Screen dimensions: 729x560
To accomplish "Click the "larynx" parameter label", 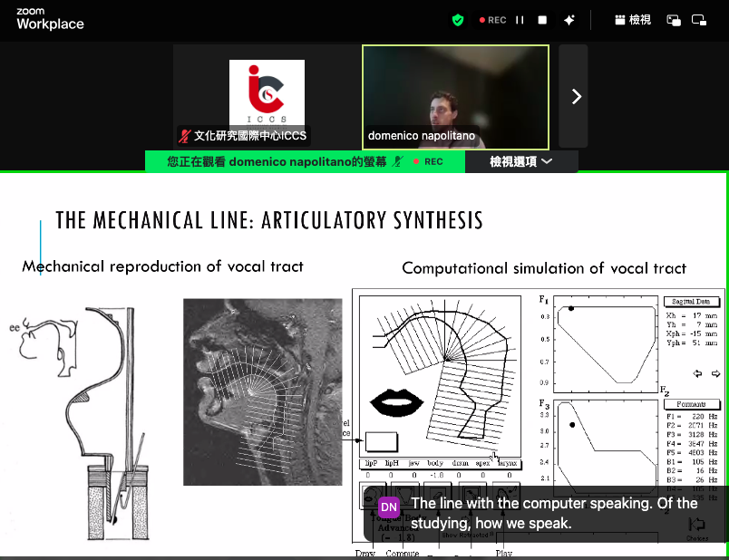I will (507, 463).
